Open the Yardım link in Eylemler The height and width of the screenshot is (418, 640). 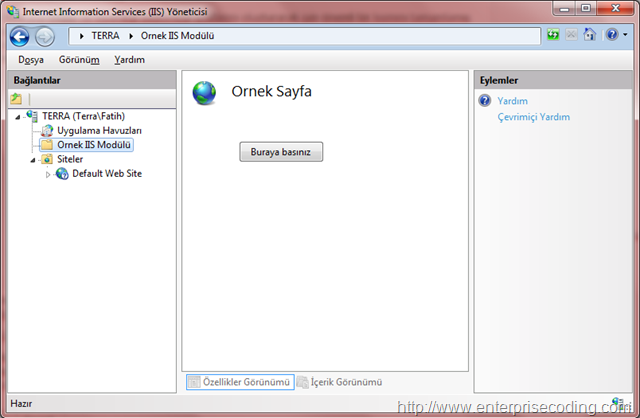[x=512, y=101]
